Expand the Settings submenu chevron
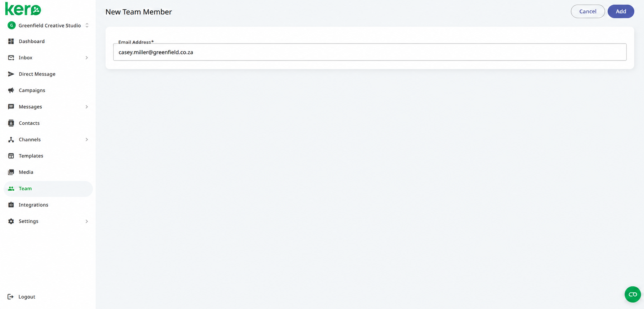644x309 pixels. tap(86, 221)
